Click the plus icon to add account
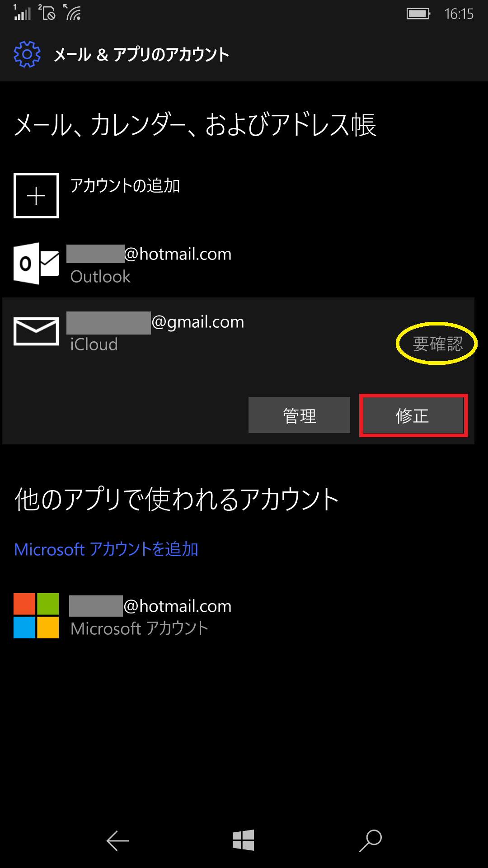 36,196
